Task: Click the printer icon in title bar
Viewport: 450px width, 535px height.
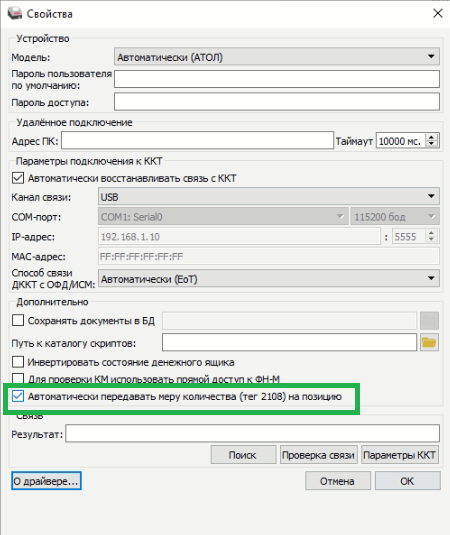Action: 14,13
